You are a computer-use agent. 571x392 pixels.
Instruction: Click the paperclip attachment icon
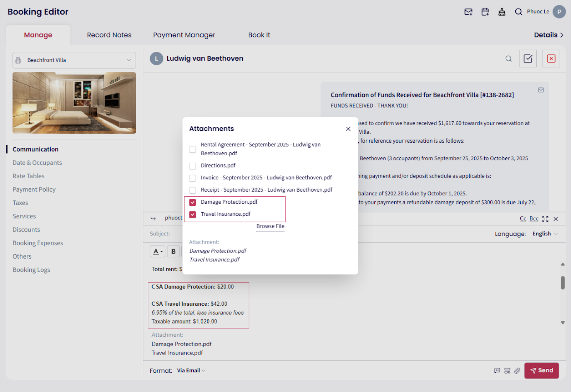point(517,371)
